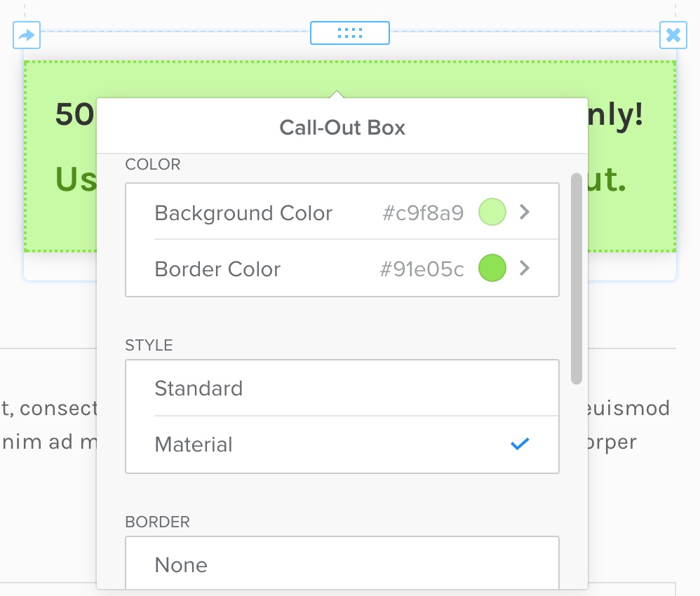Click the Call-Out Box panel title

coord(342,127)
